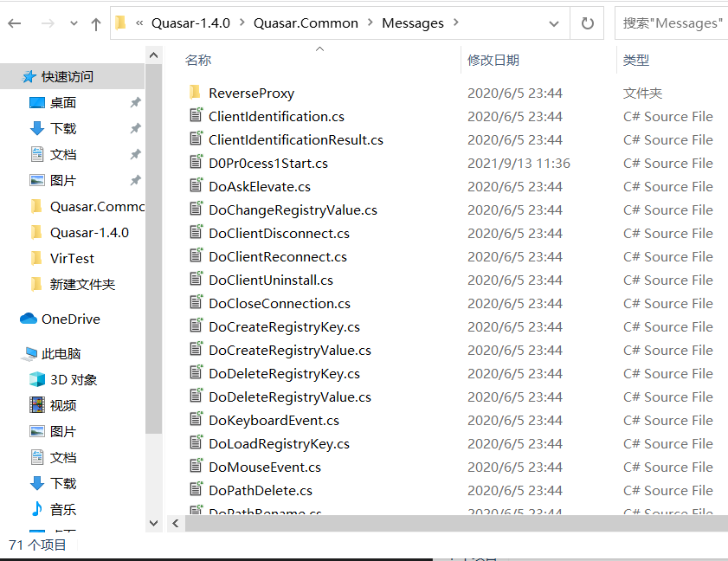
Task: Expand the chevron after Quasar-1.4.0 breadcrumb
Action: click(242, 23)
